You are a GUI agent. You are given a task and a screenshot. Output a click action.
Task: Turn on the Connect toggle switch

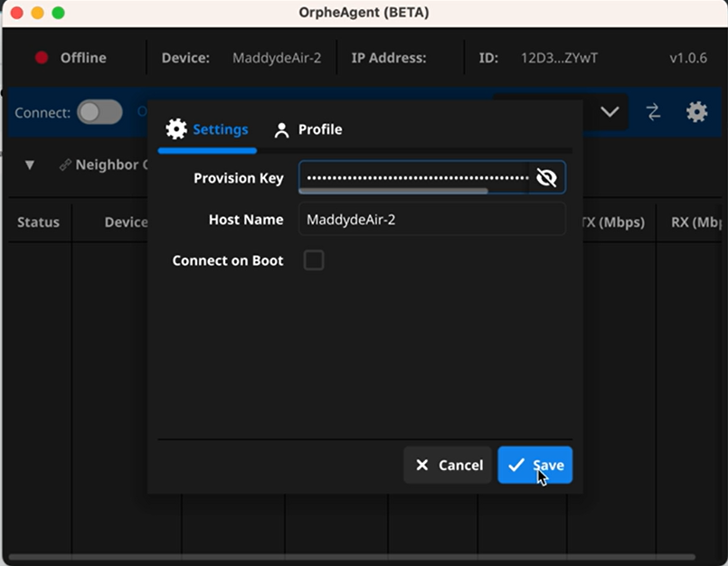tap(99, 112)
